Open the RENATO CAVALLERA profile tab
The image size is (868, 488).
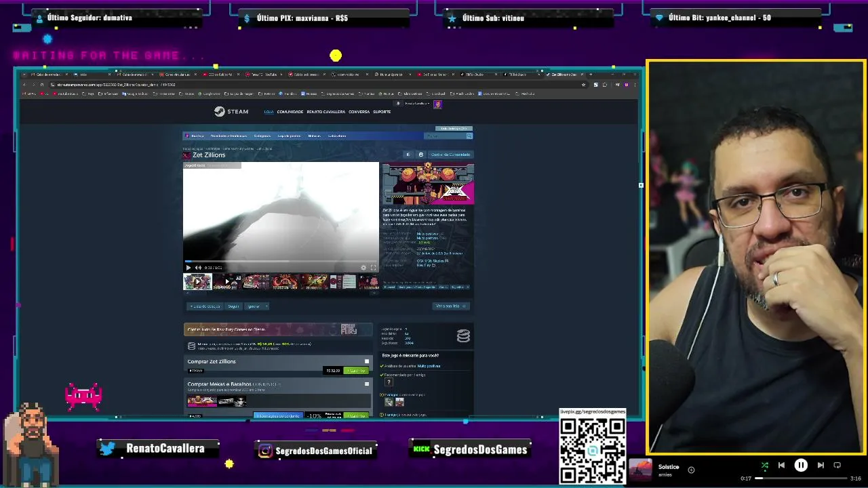325,112
